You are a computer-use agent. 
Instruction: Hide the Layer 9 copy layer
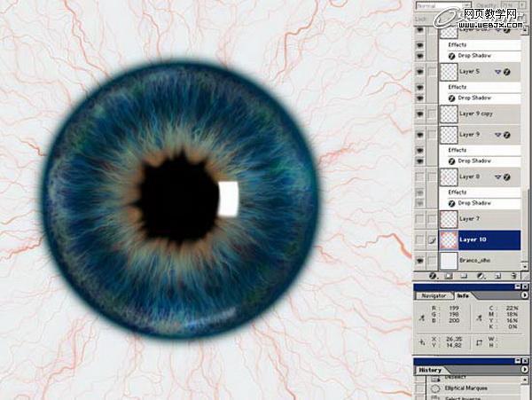pos(420,114)
